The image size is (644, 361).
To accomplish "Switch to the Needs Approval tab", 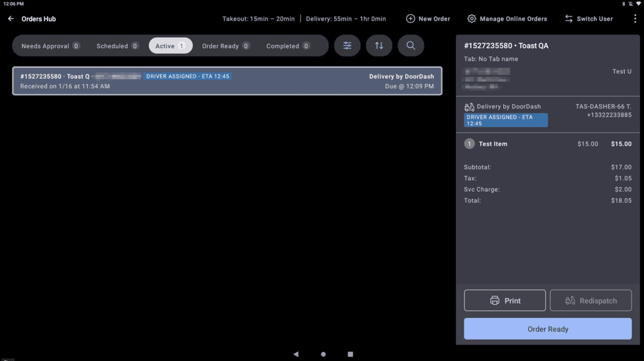I will 51,46.
